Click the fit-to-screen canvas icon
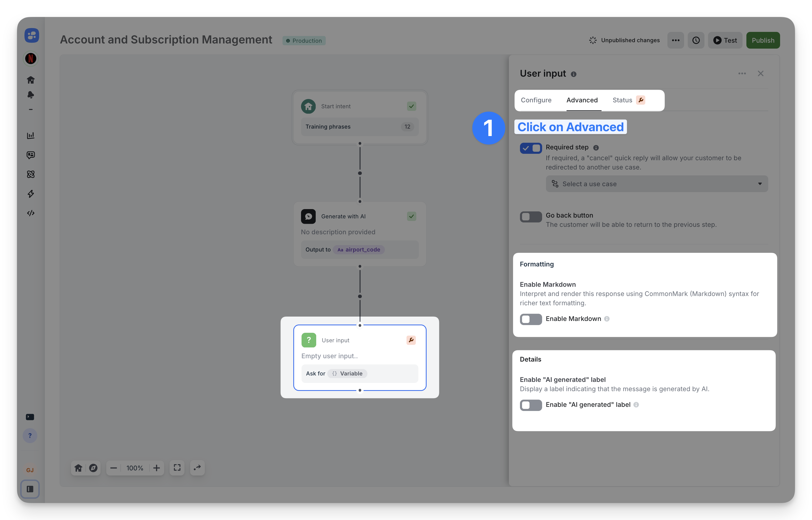The height and width of the screenshot is (520, 812). 177,468
